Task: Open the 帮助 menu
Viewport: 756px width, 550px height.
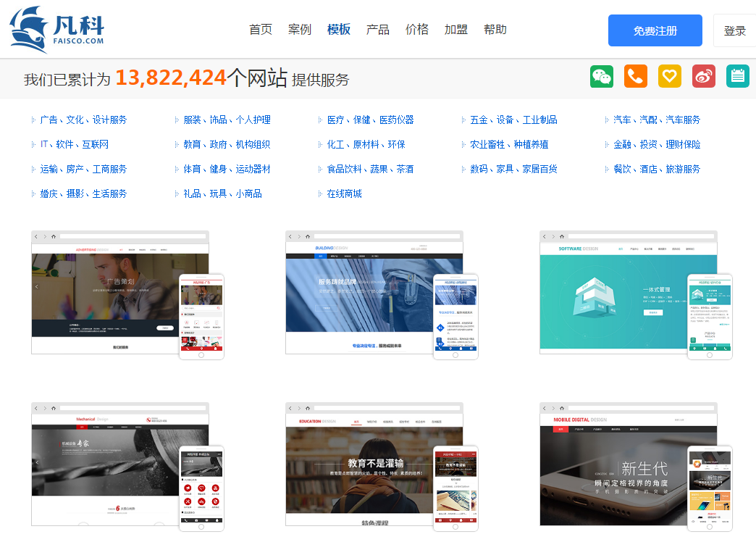Action: coord(495,30)
